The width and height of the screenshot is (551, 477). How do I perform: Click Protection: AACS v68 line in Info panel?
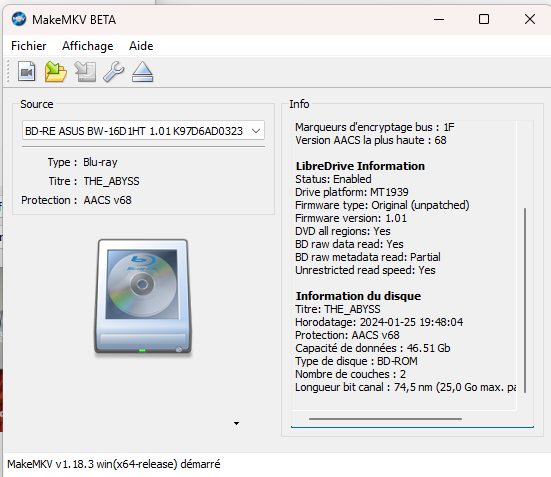click(347, 335)
